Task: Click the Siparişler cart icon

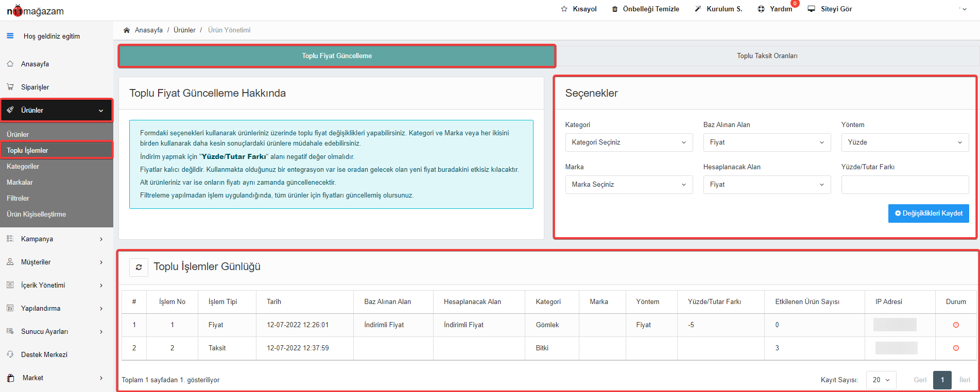Action: pyautogui.click(x=10, y=87)
